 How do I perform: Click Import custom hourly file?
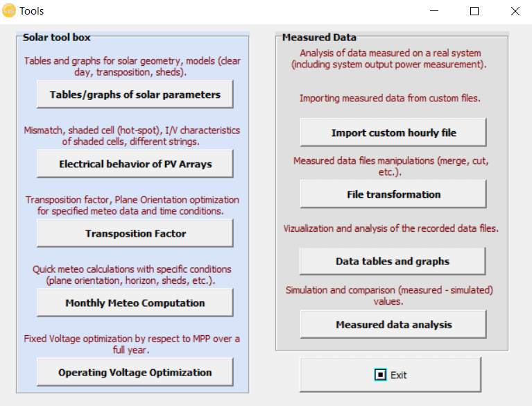click(x=393, y=133)
